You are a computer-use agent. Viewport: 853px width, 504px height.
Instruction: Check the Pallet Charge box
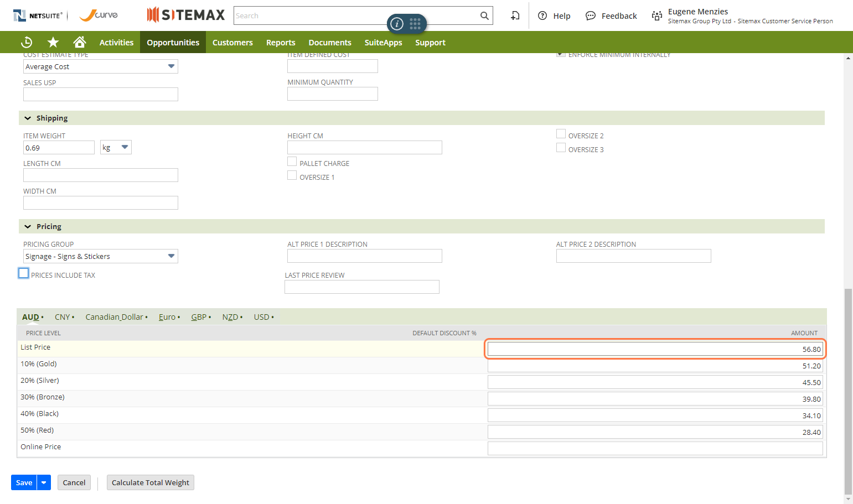(x=292, y=162)
